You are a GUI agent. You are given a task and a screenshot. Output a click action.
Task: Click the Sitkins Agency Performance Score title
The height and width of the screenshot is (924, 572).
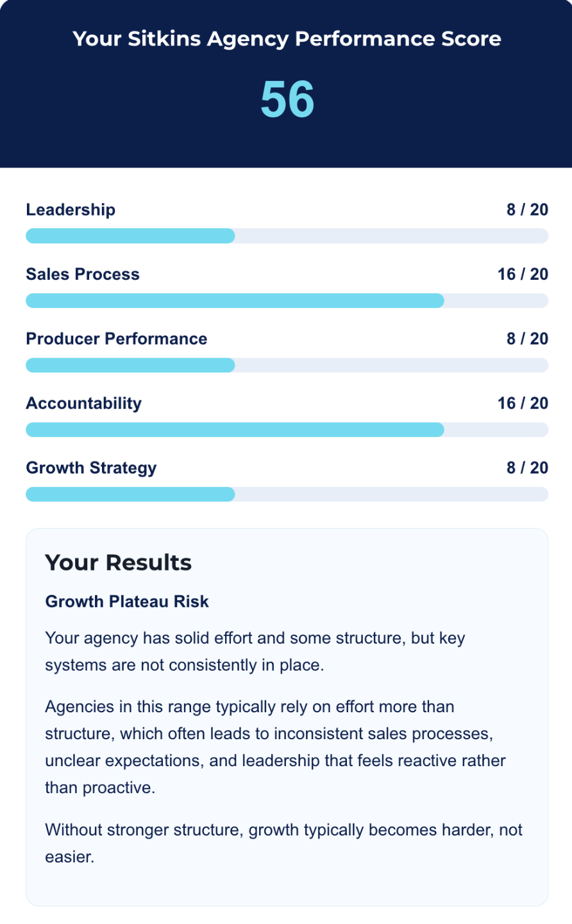pos(287,38)
